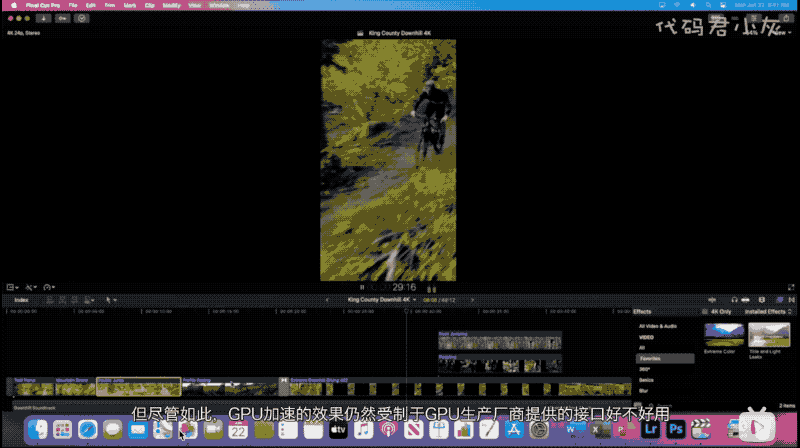Launch Safari from the Dock
Image resolution: width=800 pixels, height=448 pixels.
88,430
